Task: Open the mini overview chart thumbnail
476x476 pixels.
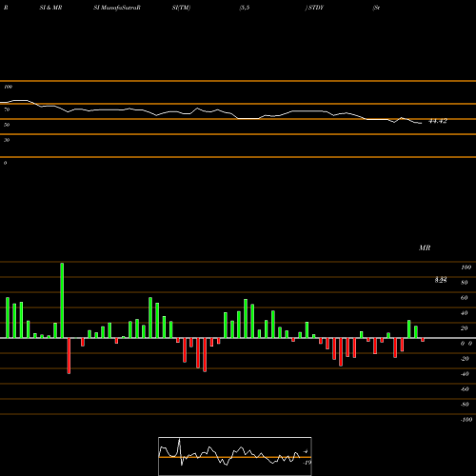Action: (235, 456)
